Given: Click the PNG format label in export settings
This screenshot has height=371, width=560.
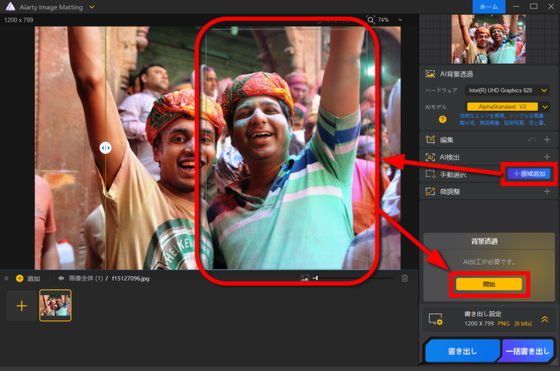Looking at the screenshot, I should [504, 324].
